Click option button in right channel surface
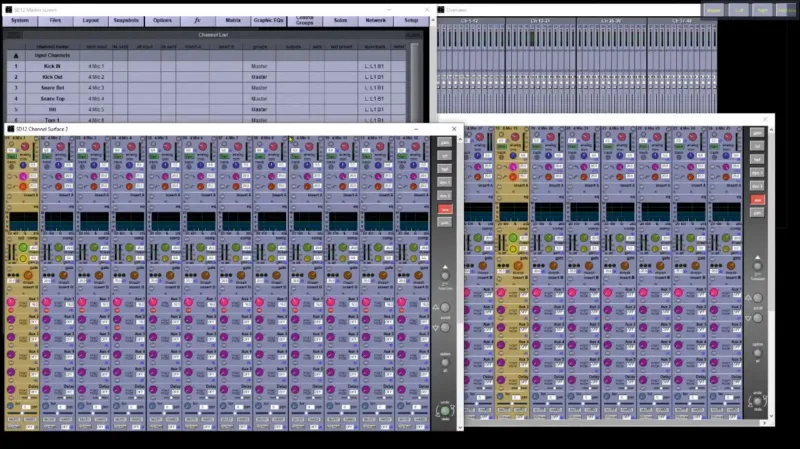Screen dimensions: 800x449 758,353
